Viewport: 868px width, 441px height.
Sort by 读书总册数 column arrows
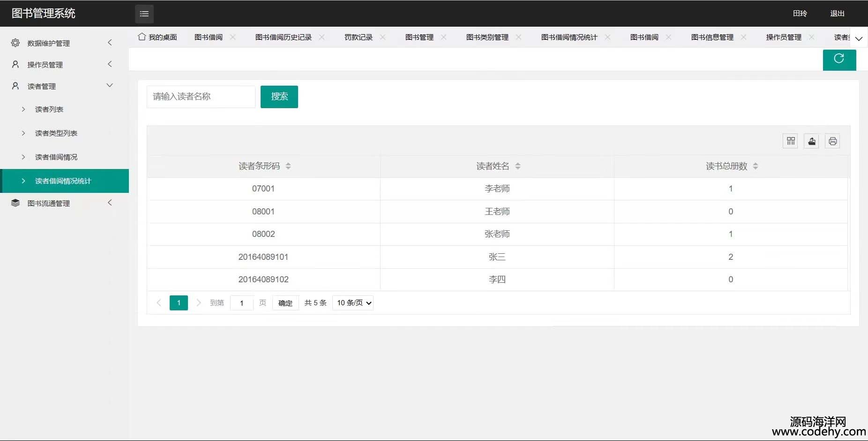756,166
